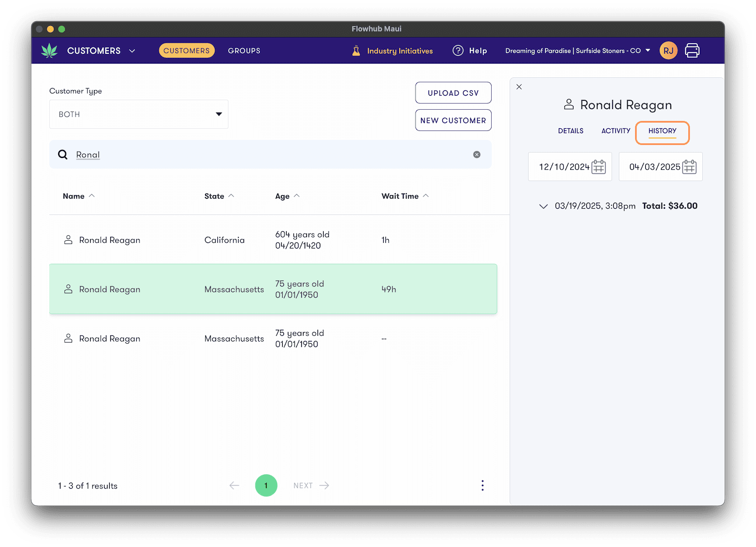The width and height of the screenshot is (756, 547).
Task: Expand the 03/19/2025 order history entry
Action: pos(543,206)
